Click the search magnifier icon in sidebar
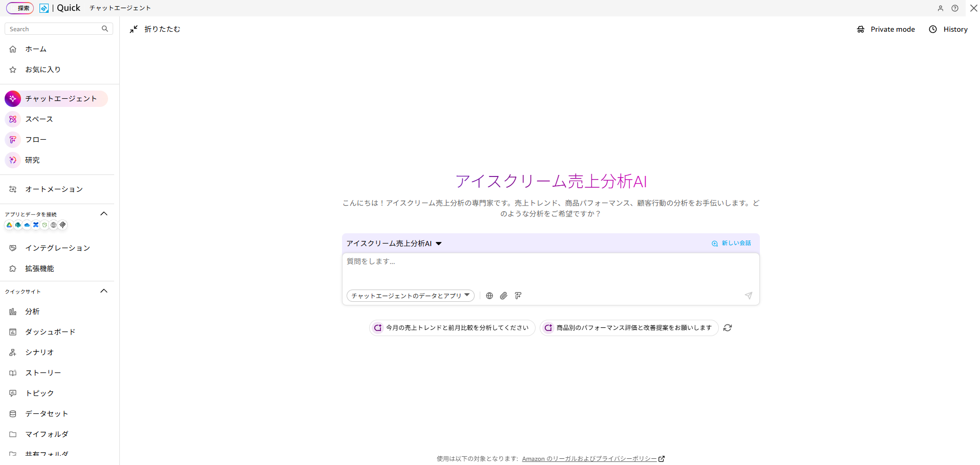This screenshot has height=465, width=980. click(x=105, y=29)
